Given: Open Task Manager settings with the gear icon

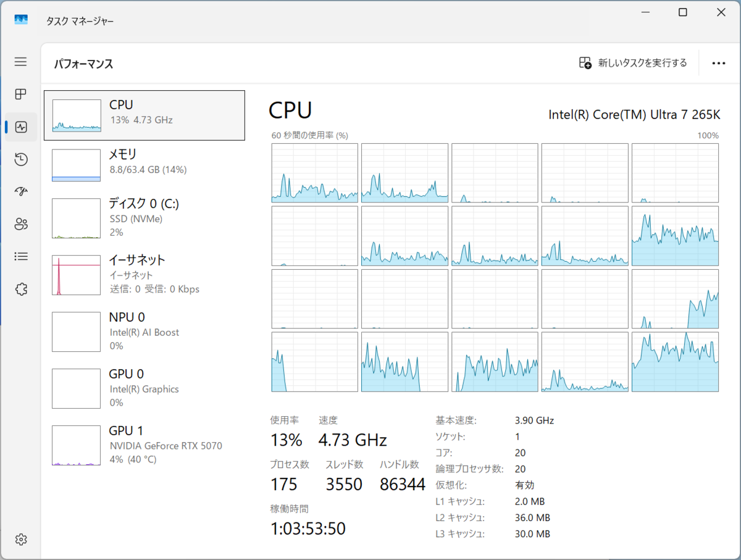Looking at the screenshot, I should pyautogui.click(x=20, y=539).
